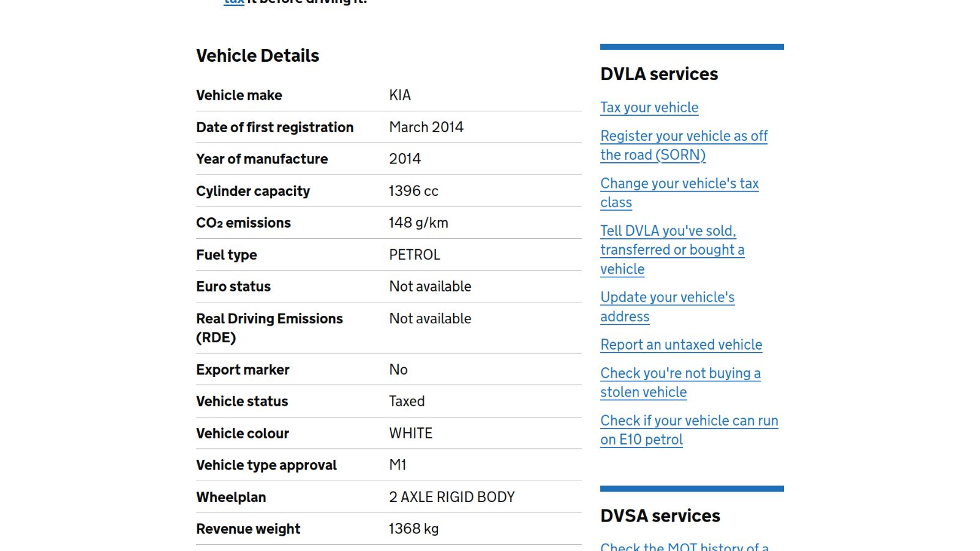Screen dimensions: 980x551
Task: Open 'Tell DVLA you've sold, transferred or bought a vehicle'
Action: tap(672, 250)
